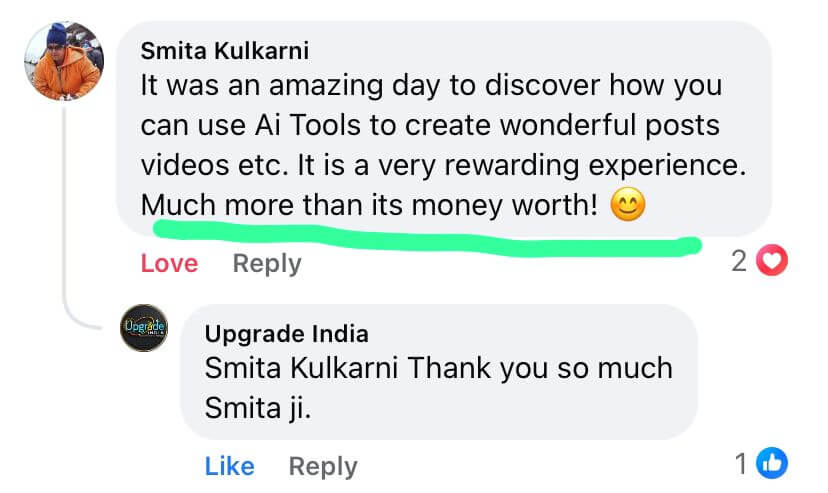Reply to Smita Kulkarni's comment
Screen dimensions: 828x493
(267, 263)
